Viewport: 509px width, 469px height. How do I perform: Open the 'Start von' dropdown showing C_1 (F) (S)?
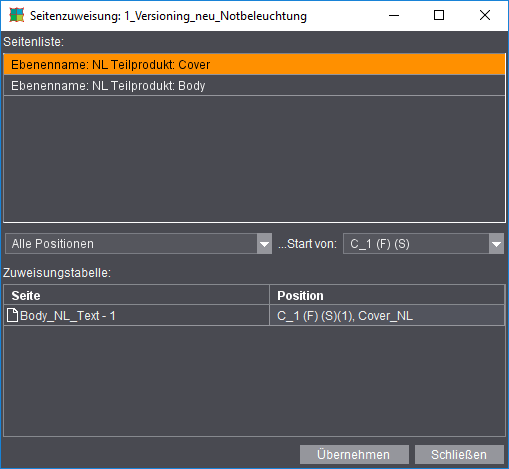click(423, 244)
